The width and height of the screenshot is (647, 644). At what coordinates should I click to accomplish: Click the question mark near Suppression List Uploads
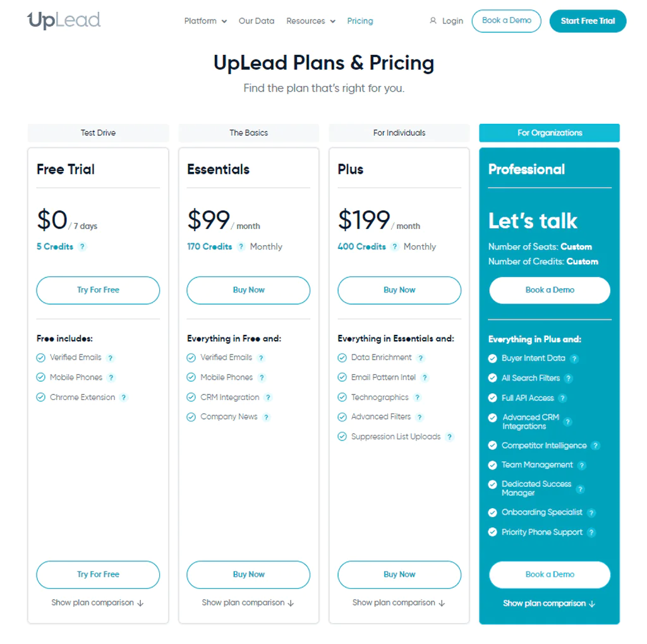coord(449,437)
